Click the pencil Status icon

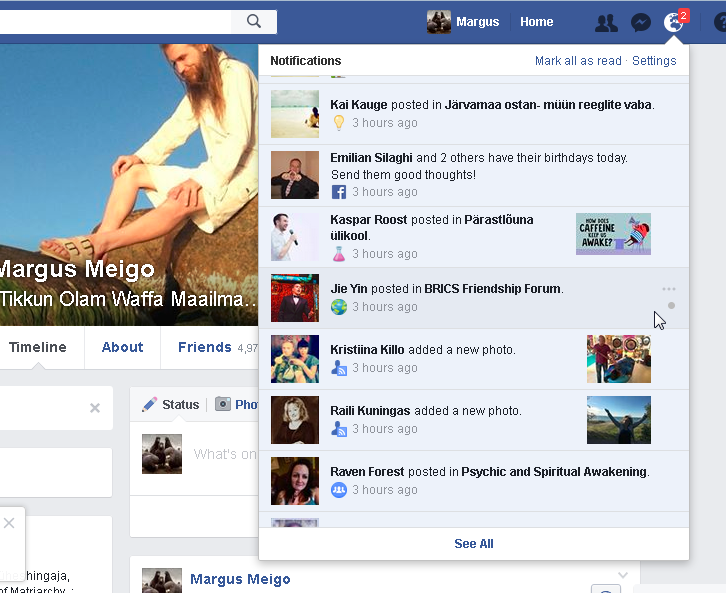pos(150,405)
